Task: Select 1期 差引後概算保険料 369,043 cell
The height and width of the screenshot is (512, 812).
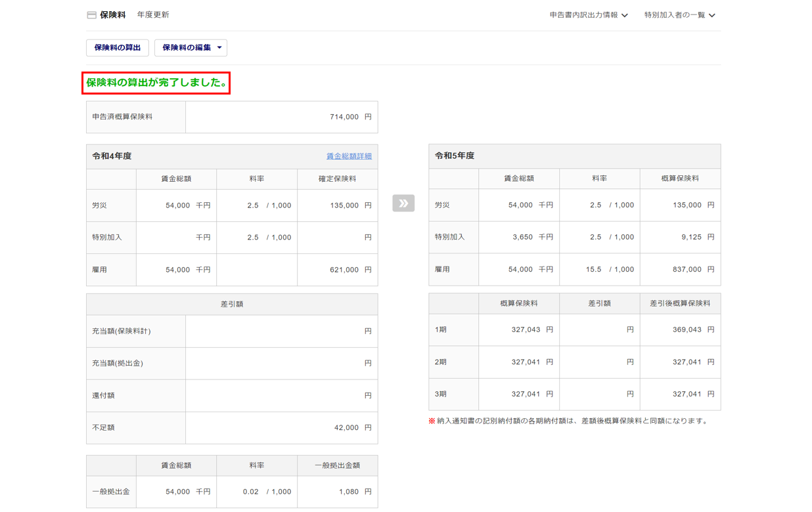Action: [680, 330]
